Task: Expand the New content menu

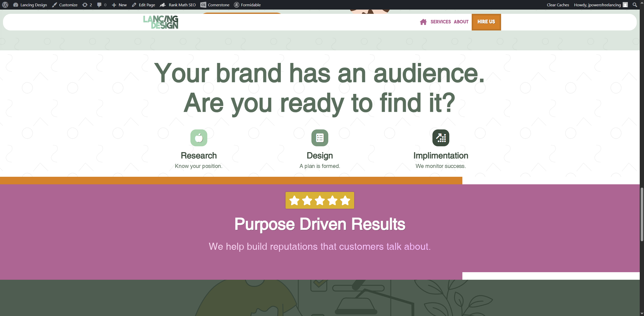Action: [x=119, y=5]
